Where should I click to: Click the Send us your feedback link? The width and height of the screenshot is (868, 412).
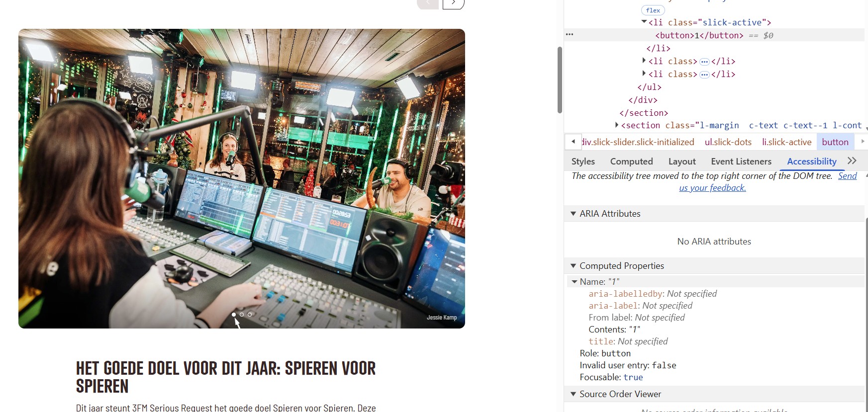coord(712,188)
